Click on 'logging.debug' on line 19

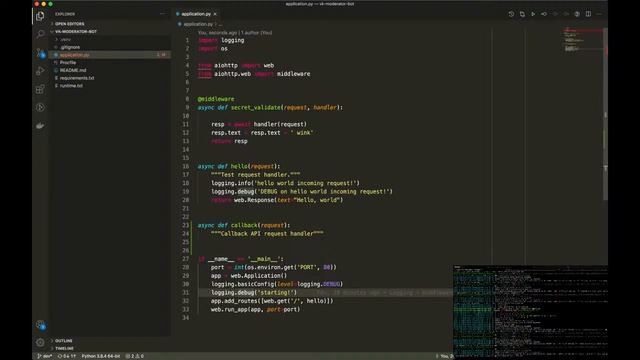click(233, 191)
